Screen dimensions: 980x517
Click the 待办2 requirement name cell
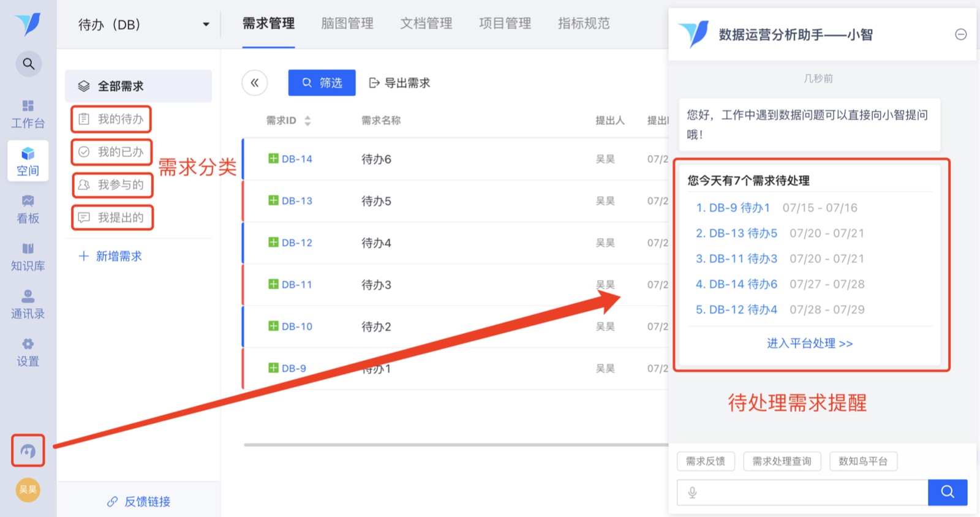[x=376, y=326]
